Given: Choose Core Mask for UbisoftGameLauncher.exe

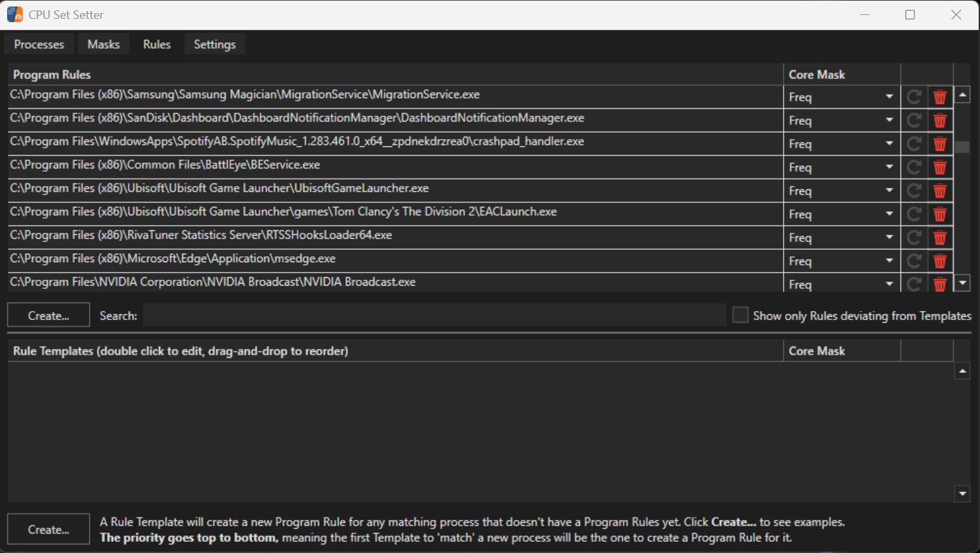Looking at the screenshot, I should click(x=841, y=191).
